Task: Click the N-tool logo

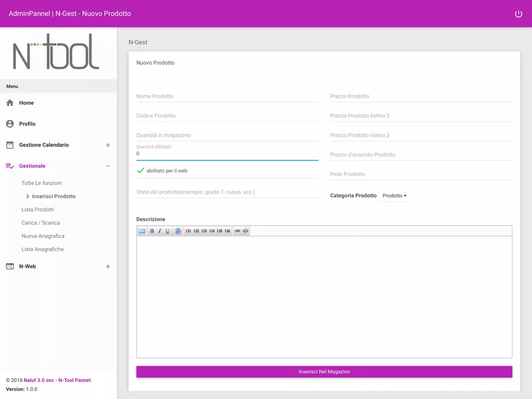Action: 56,52
